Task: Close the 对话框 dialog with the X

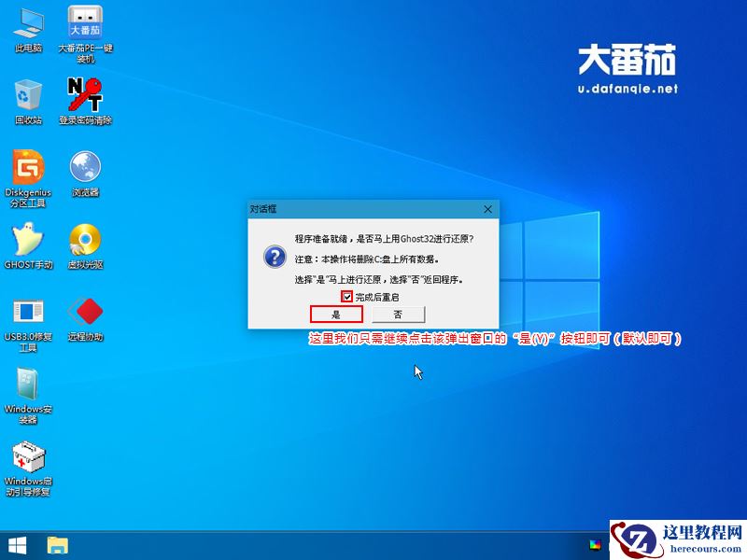Action: [487, 209]
